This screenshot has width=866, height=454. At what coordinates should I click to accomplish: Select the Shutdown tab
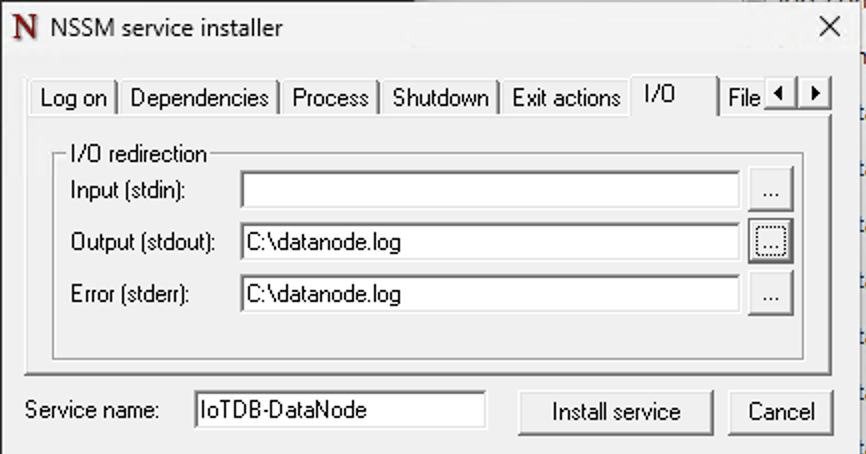coord(440,98)
